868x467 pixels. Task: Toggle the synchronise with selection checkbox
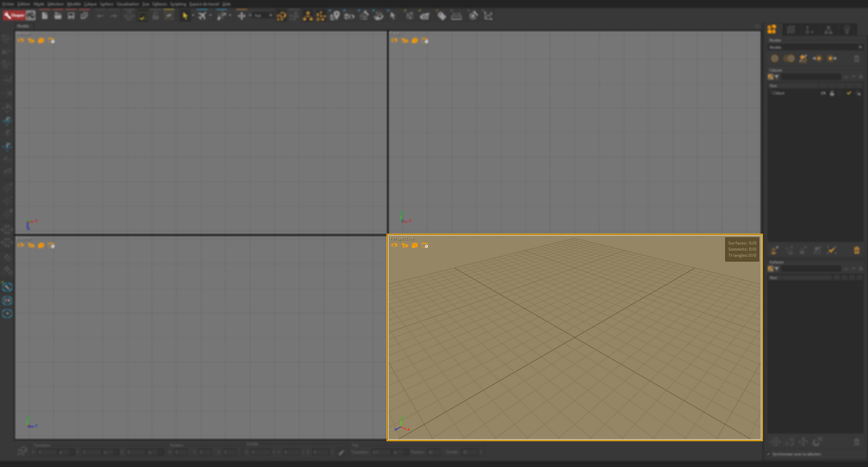[x=769, y=454]
